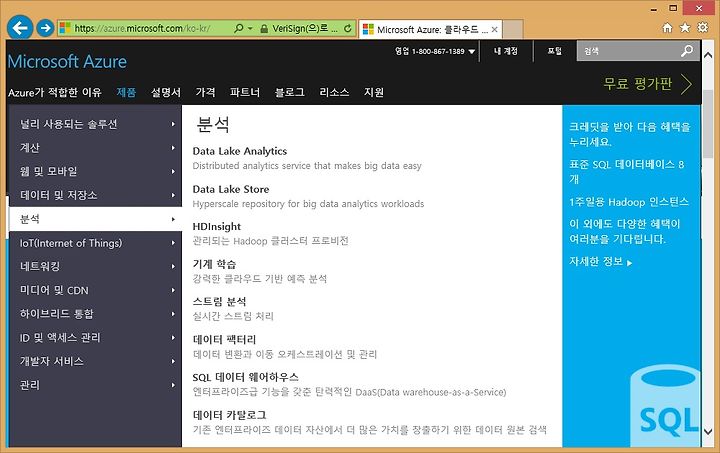Open 설명서 documentation menu
Screen dimensions: 720x453
(166, 92)
